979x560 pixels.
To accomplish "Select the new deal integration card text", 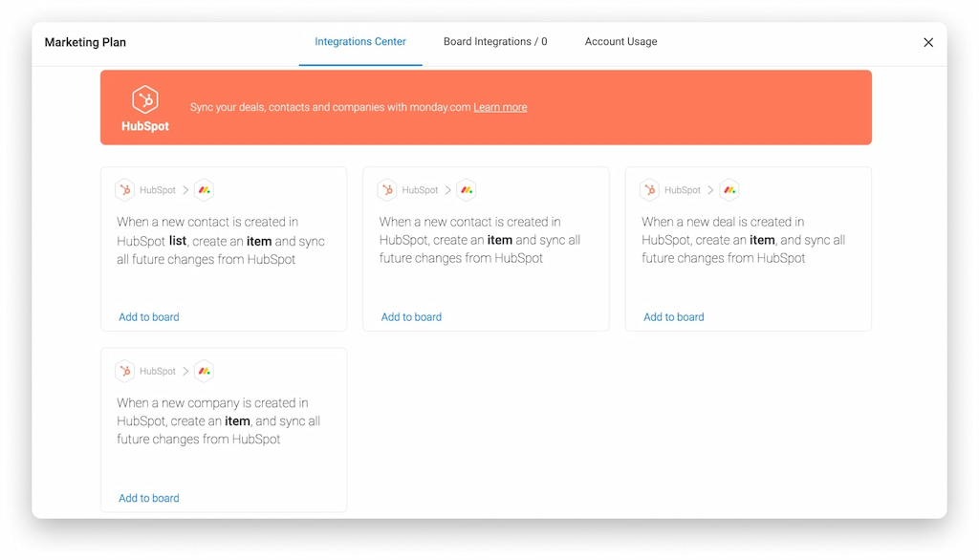I will tap(743, 240).
